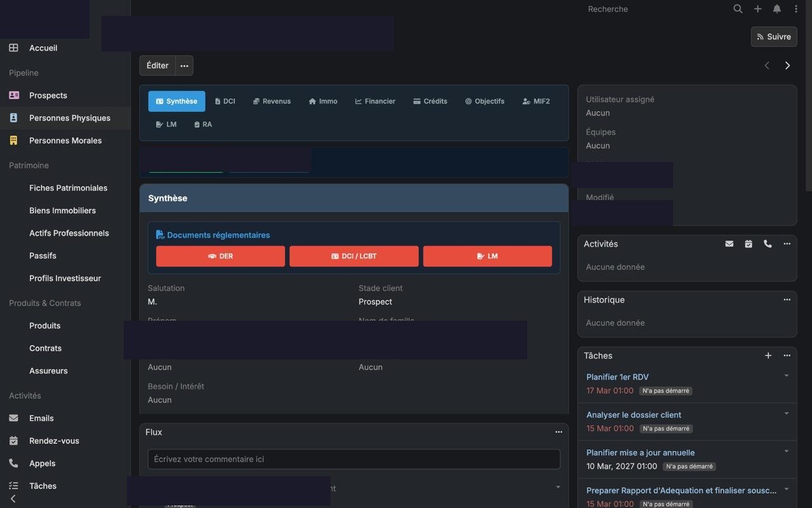
Task: Switch to the Financier tab
Action: click(x=375, y=101)
